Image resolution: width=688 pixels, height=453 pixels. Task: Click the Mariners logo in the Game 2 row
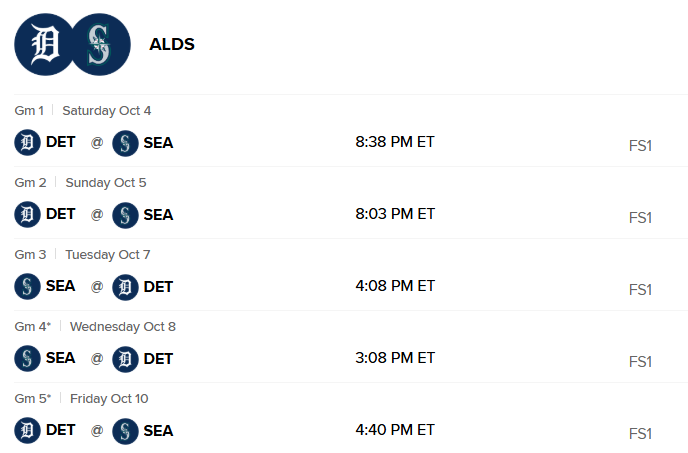click(x=125, y=215)
